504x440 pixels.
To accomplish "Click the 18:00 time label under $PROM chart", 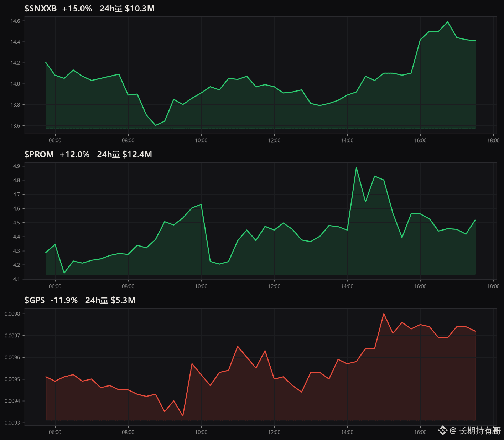I will click(493, 286).
